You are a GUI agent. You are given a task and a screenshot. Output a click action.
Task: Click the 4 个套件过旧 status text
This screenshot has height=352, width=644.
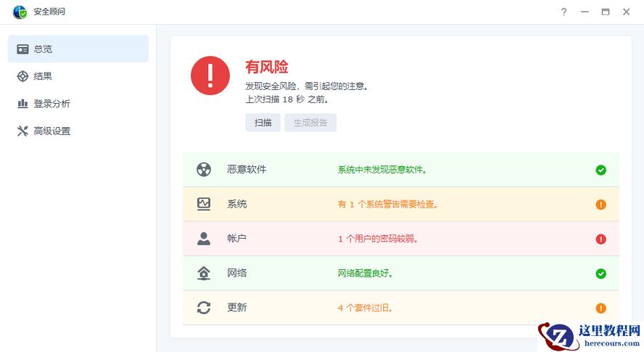pyautogui.click(x=366, y=308)
